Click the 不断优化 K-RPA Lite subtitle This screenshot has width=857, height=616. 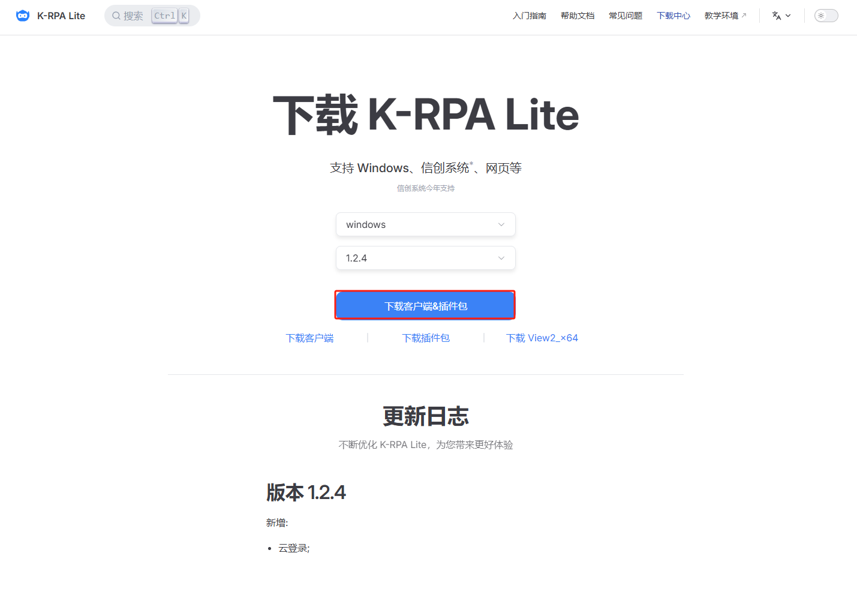(426, 445)
